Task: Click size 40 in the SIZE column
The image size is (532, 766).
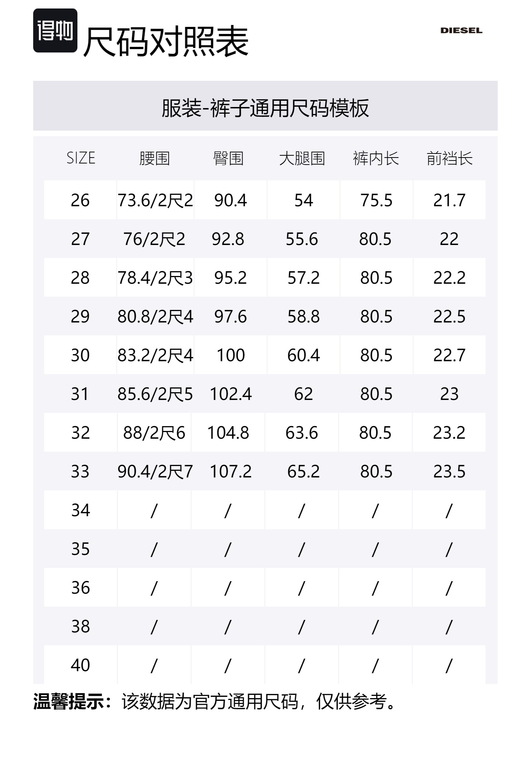Action: pyautogui.click(x=80, y=665)
